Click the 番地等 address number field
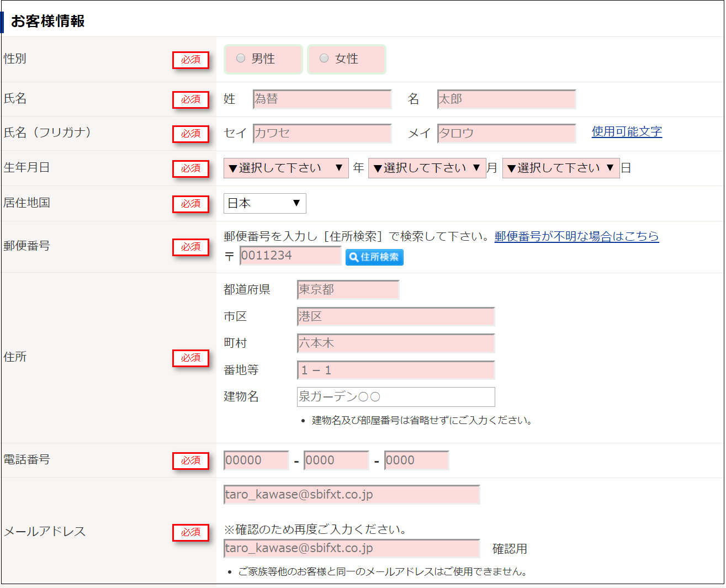 coord(396,370)
